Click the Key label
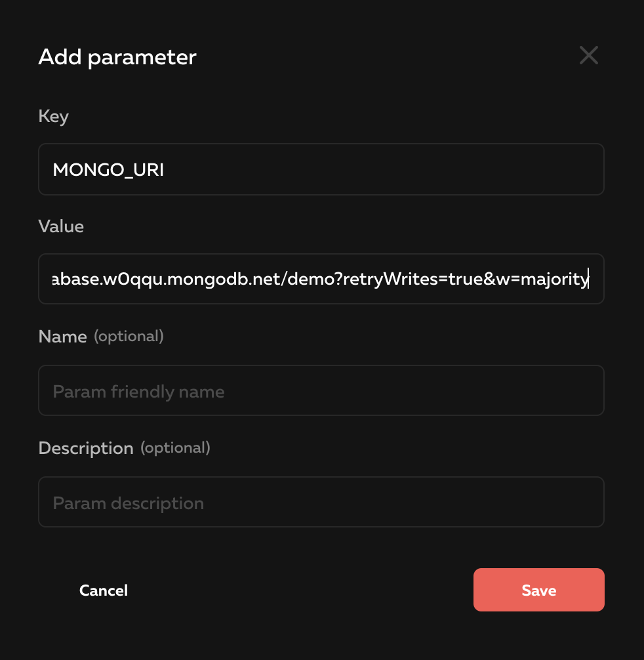This screenshot has width=644, height=660. pos(53,116)
